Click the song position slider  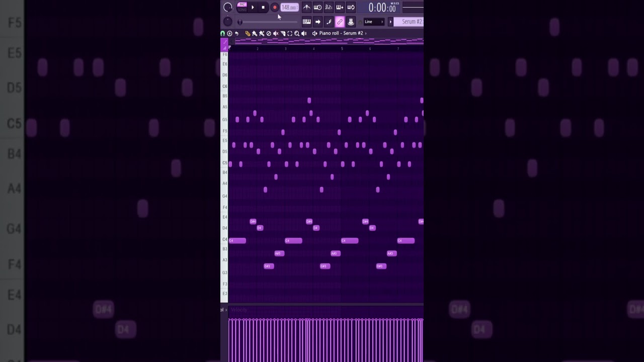click(x=268, y=22)
